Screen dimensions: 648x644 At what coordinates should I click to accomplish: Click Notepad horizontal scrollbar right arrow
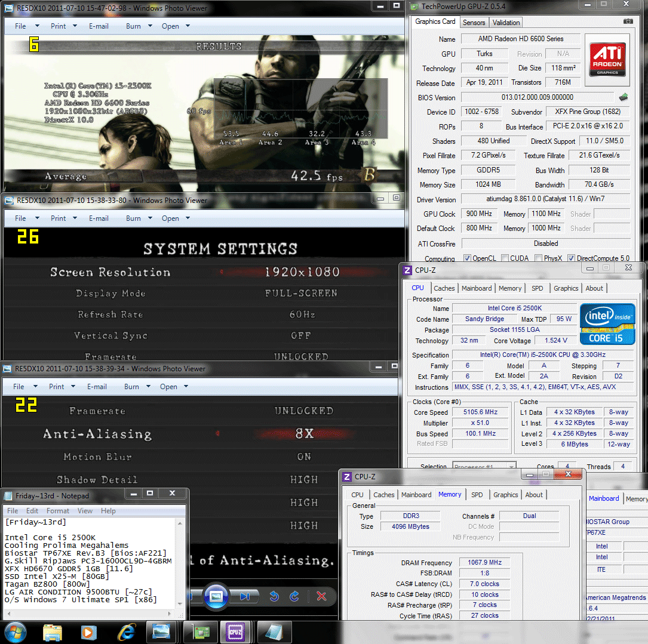click(169, 614)
